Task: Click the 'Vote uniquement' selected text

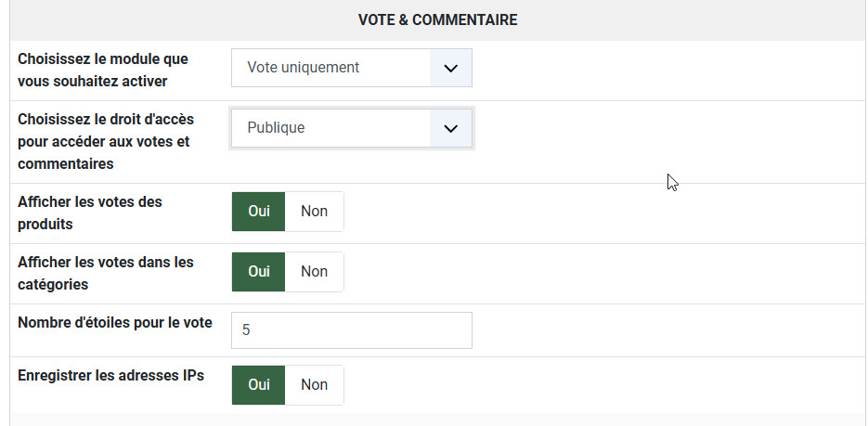Action: point(303,68)
